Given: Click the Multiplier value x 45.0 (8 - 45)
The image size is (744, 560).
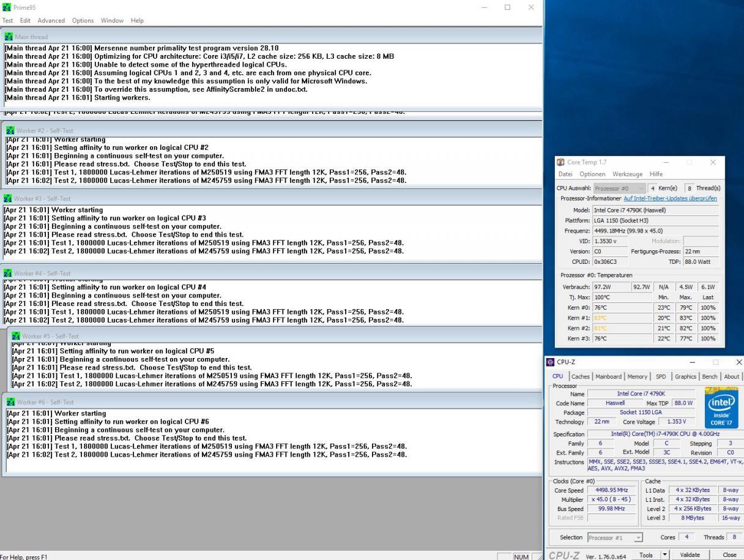Looking at the screenshot, I should point(611,499).
